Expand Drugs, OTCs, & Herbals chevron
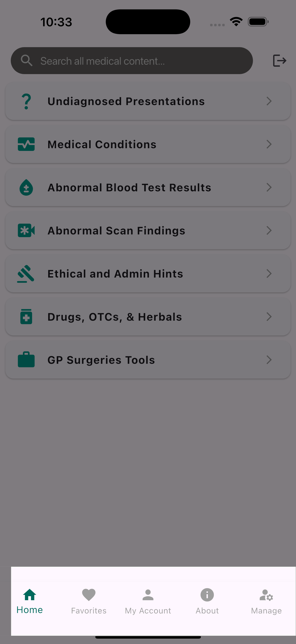Screen dimensions: 296x644 coord(269,317)
